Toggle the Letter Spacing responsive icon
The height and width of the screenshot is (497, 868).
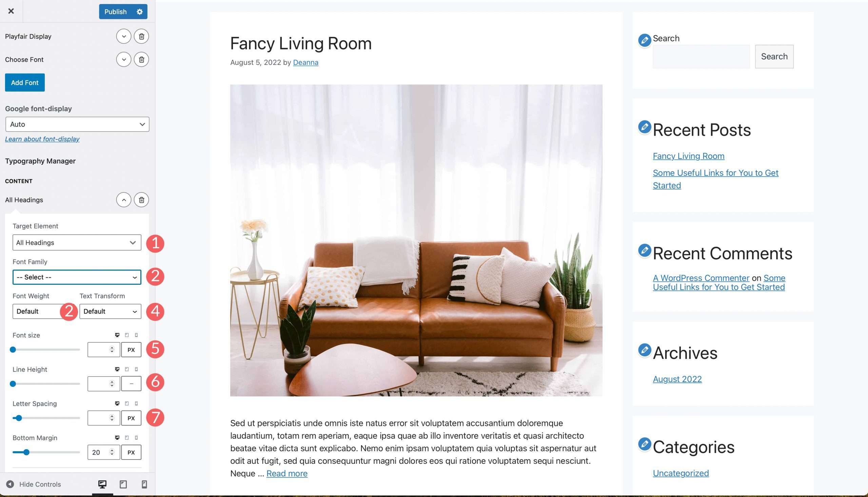[117, 403]
